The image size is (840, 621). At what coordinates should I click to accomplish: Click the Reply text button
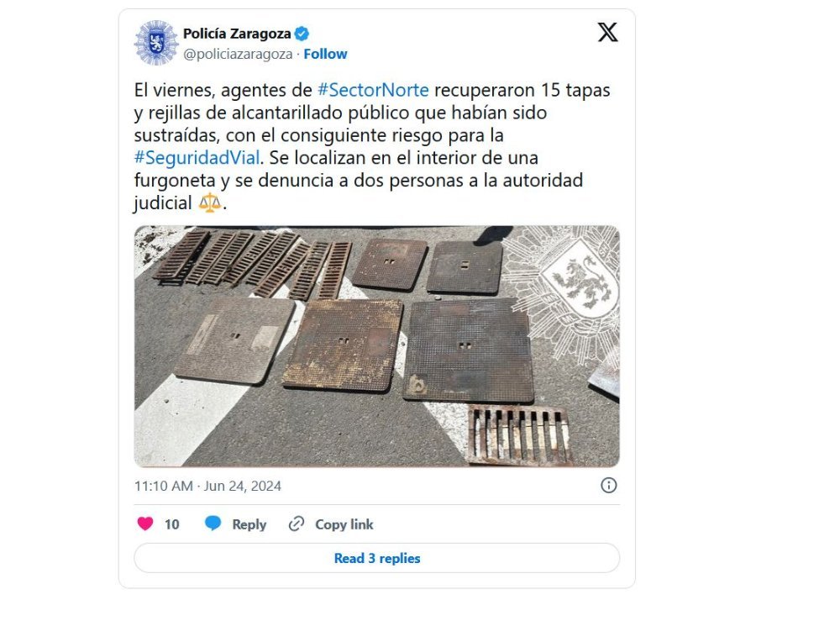pos(249,524)
